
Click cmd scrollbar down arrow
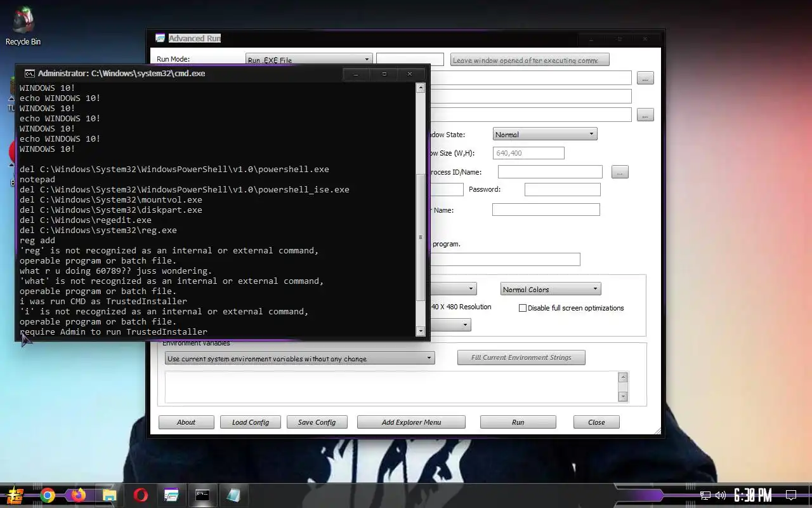tap(420, 331)
